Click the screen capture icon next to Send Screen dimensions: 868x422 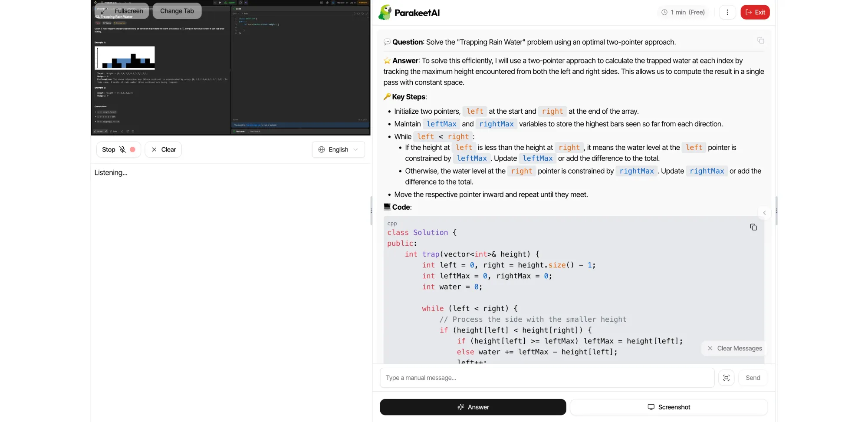tap(726, 378)
